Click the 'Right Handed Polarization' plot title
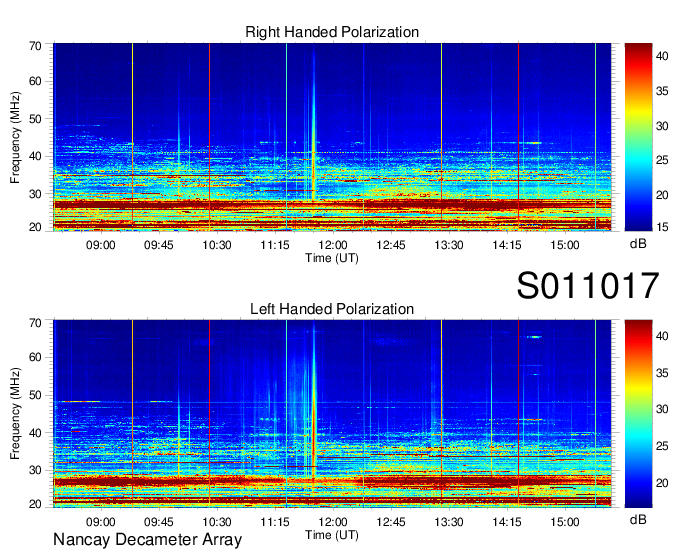 pos(332,32)
